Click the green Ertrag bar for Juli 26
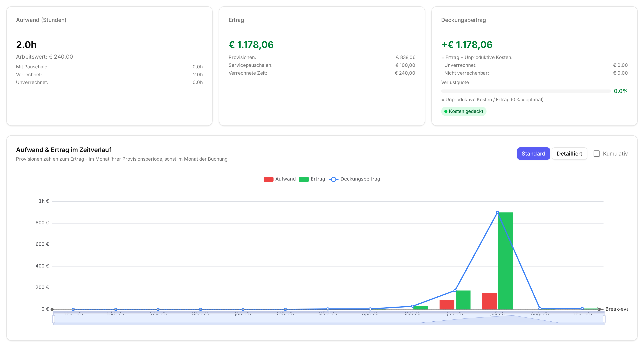644x347 pixels. [505, 261]
